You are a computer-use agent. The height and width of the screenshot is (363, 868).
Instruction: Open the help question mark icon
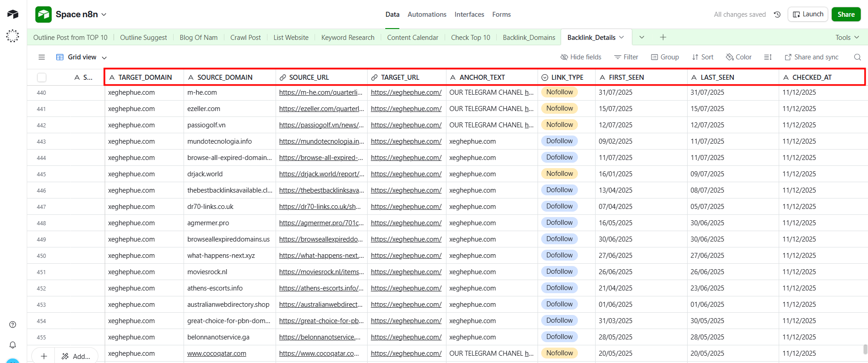click(13, 324)
